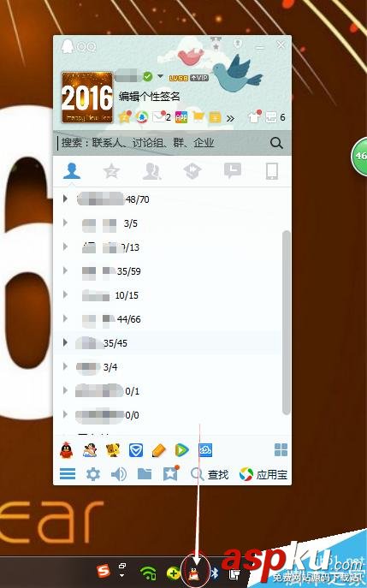Click the Bluetooth tray icon
This screenshot has height=588, width=367.
click(215, 573)
